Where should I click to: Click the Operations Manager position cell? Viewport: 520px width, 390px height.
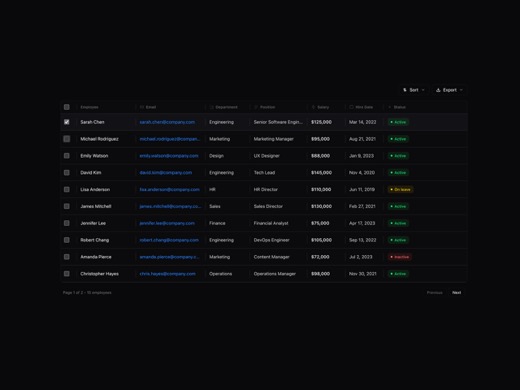275,274
